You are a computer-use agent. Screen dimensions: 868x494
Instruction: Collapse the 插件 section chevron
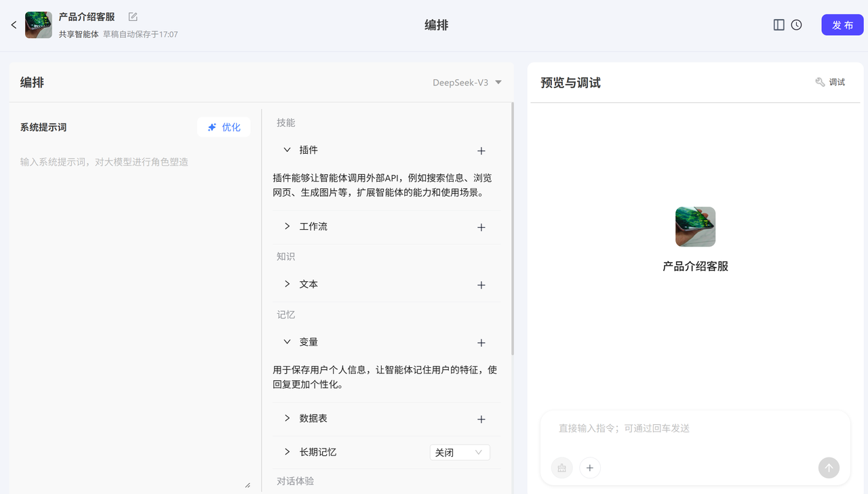coord(287,150)
